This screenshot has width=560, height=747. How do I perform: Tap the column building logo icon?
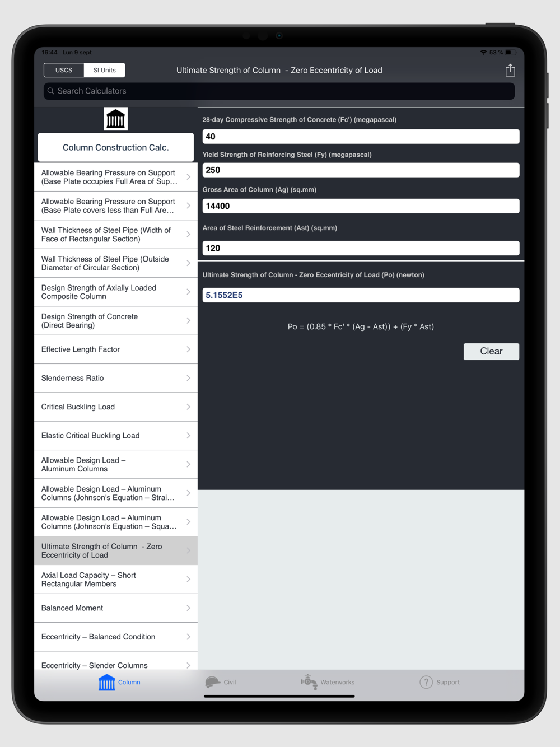(116, 119)
